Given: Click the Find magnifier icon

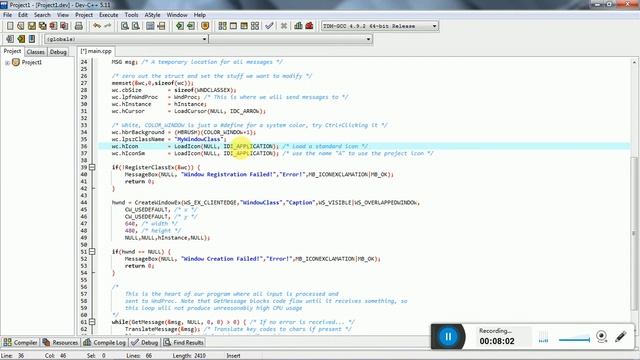Looking at the screenshot, I should 125,26.
